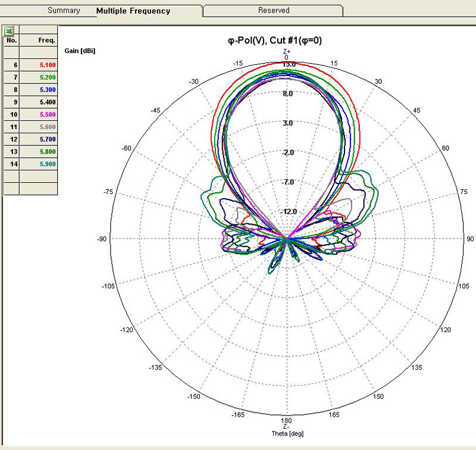This screenshot has height=450, width=476.
Task: Click the Theta [deg] axis label
Action: click(287, 433)
